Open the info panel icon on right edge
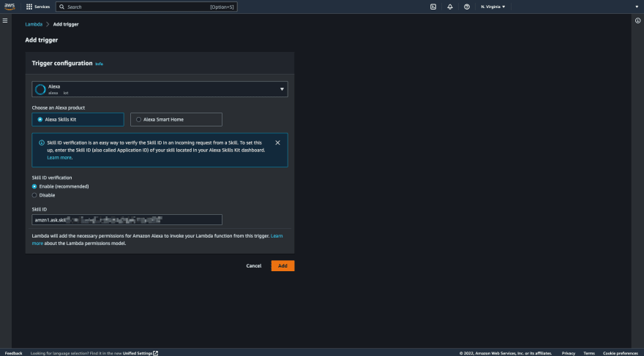The height and width of the screenshot is (356, 644). 638,20
